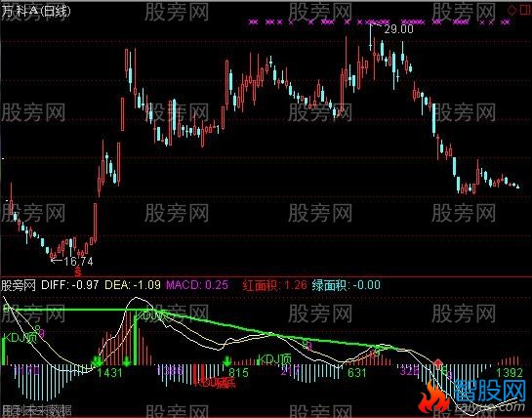Click the 29.00 high price label

coord(398,29)
